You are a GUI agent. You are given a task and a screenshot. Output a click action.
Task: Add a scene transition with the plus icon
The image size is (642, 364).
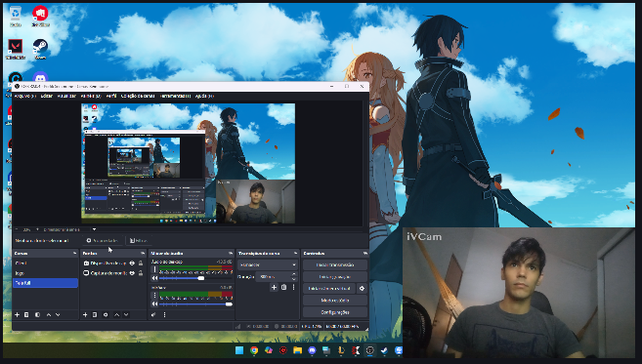coord(274,287)
